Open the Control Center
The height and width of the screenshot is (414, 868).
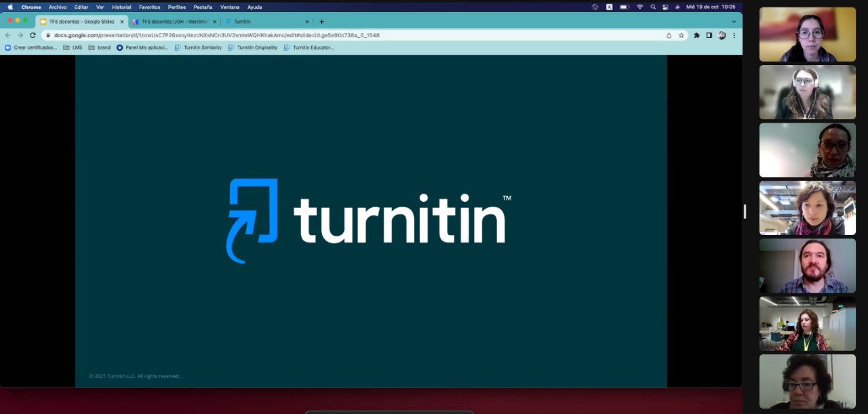665,7
